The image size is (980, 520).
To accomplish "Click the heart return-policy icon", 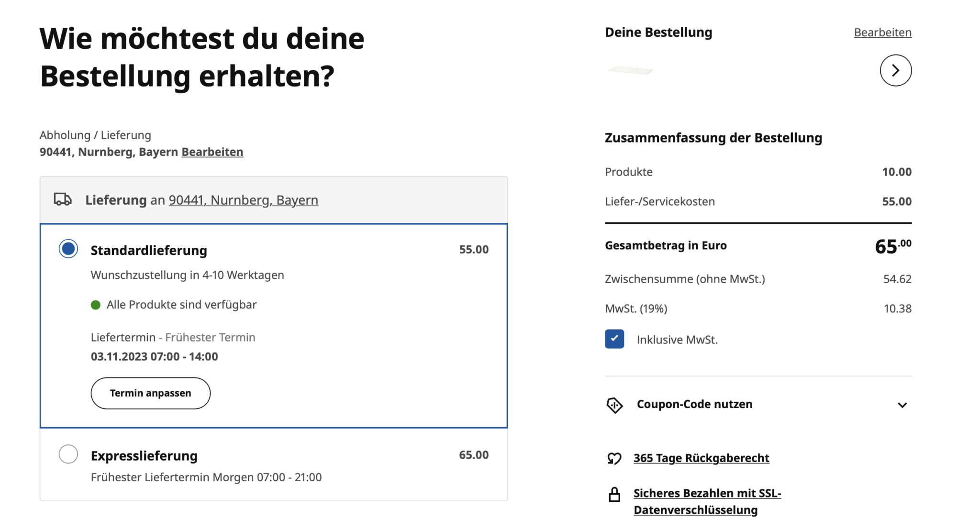I will (614, 458).
